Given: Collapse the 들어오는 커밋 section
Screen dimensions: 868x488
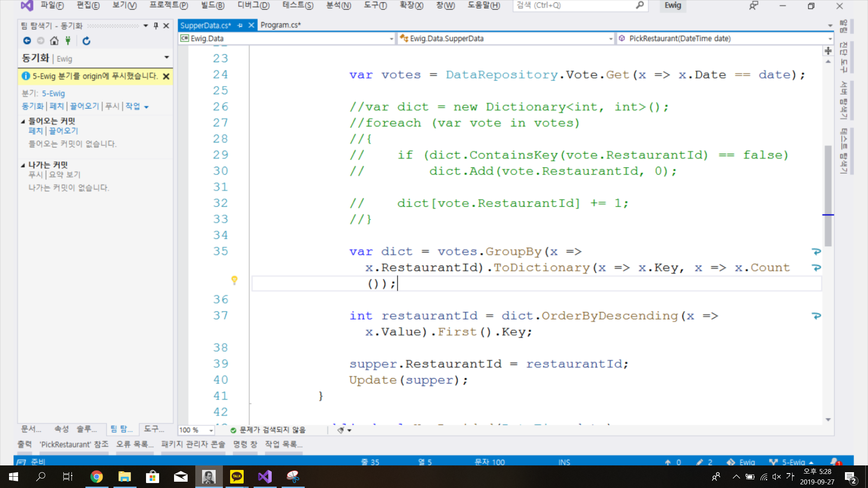Looking at the screenshot, I should click(23, 121).
